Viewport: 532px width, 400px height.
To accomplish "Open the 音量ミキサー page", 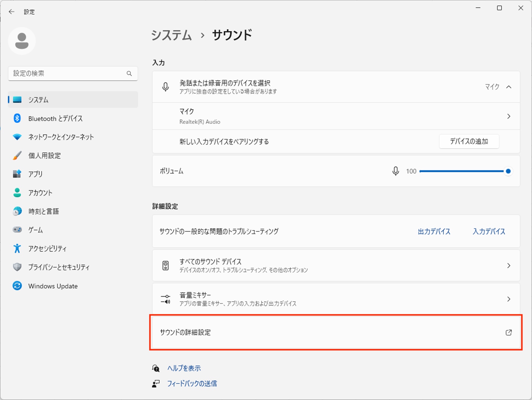I will click(336, 299).
